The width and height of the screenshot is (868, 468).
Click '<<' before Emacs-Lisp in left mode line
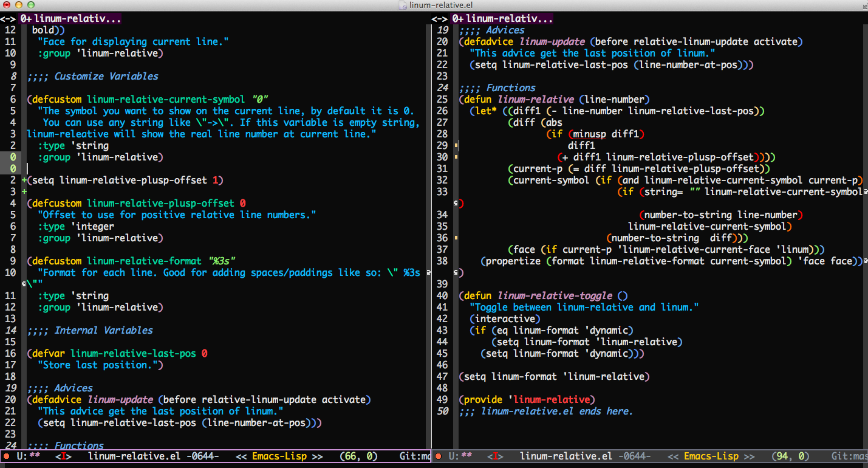click(241, 456)
